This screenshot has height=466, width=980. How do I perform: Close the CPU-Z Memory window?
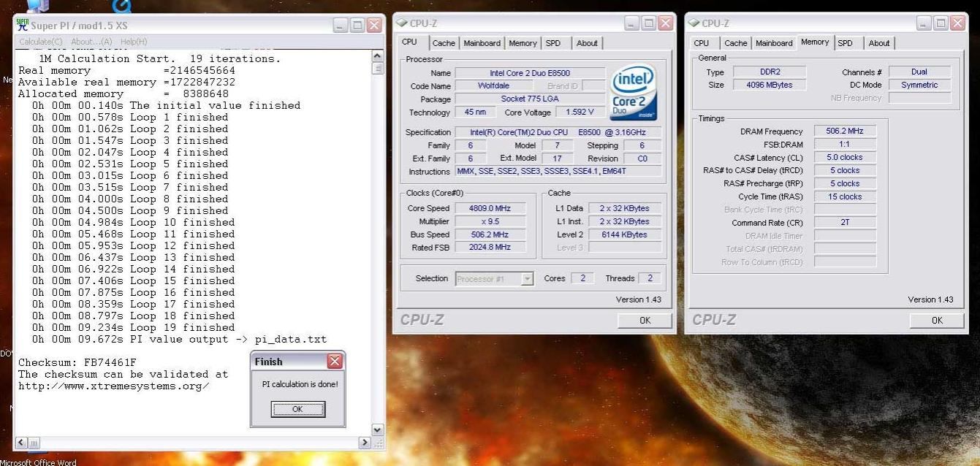958,23
